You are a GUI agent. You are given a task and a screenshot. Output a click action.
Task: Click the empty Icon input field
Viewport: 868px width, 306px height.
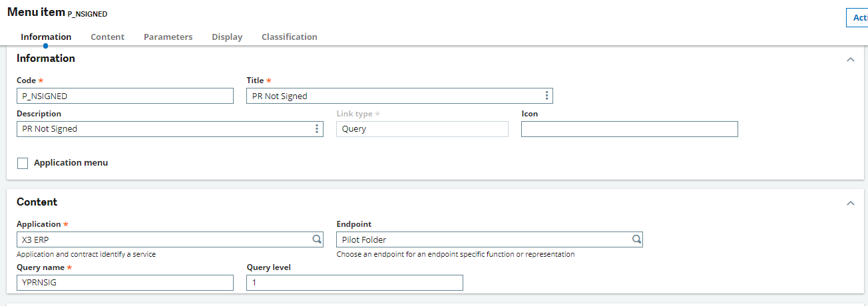click(629, 129)
